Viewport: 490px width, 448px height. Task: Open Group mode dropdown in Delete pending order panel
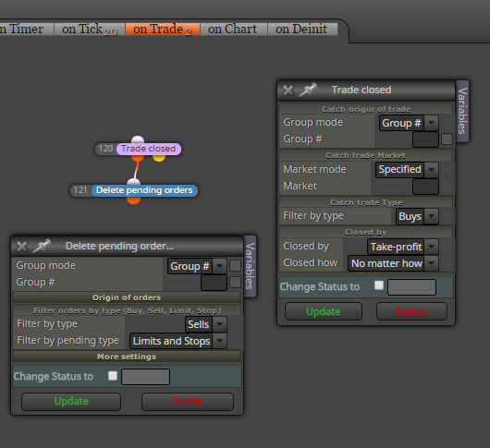(x=197, y=266)
